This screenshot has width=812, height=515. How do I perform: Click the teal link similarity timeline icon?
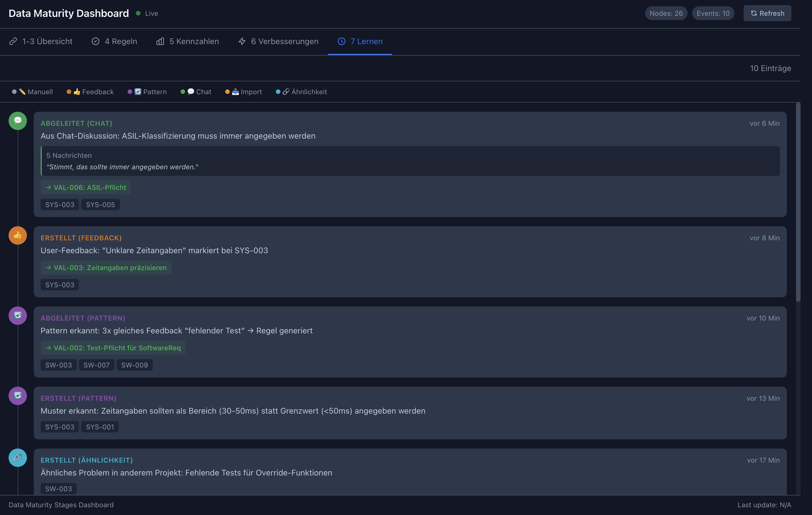(17, 458)
